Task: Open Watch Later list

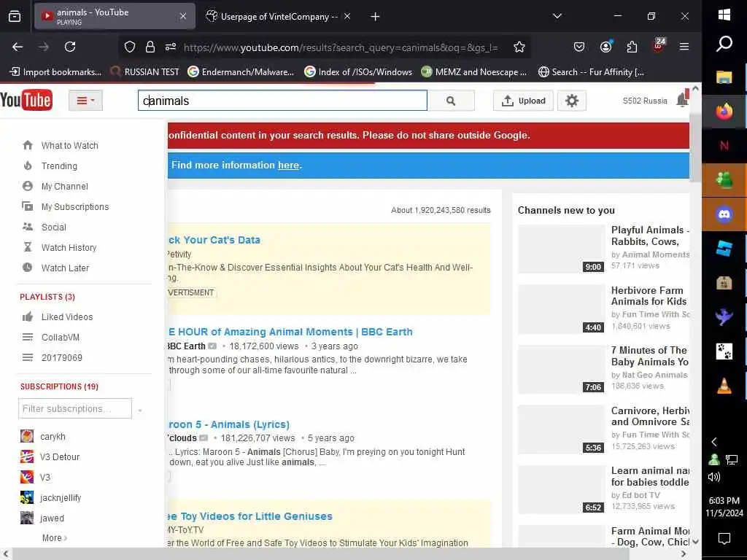Action: pyautogui.click(x=65, y=268)
